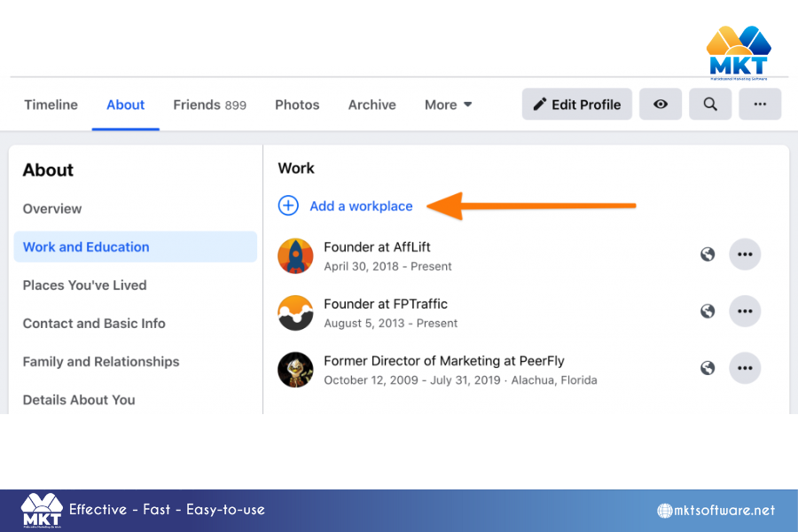
Task: Open the More tab dropdown
Action: pyautogui.click(x=448, y=104)
